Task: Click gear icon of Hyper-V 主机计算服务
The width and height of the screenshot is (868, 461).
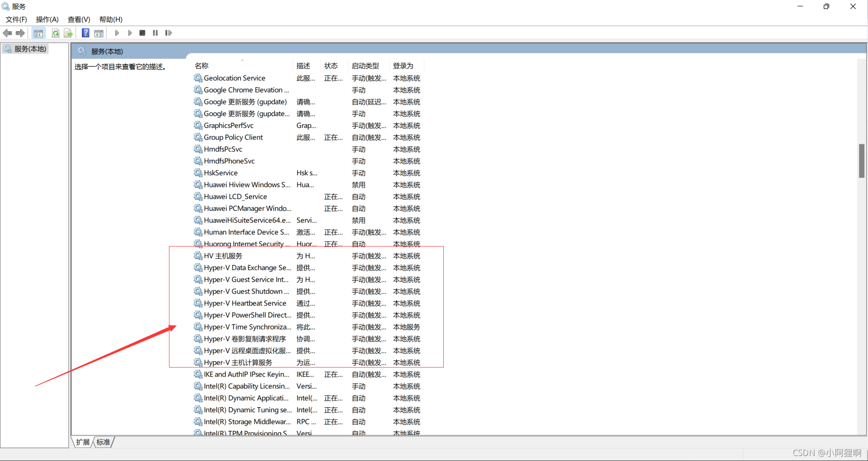Action: pyautogui.click(x=198, y=363)
